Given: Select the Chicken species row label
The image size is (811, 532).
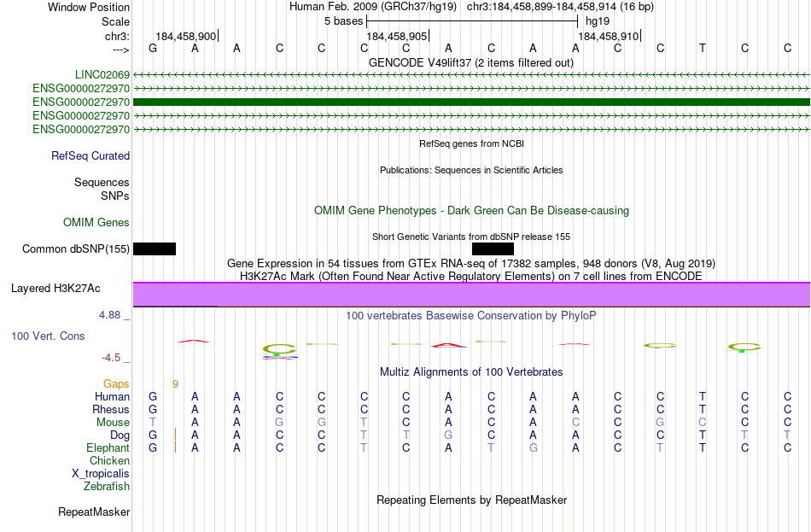Looking at the screenshot, I should (x=109, y=460).
